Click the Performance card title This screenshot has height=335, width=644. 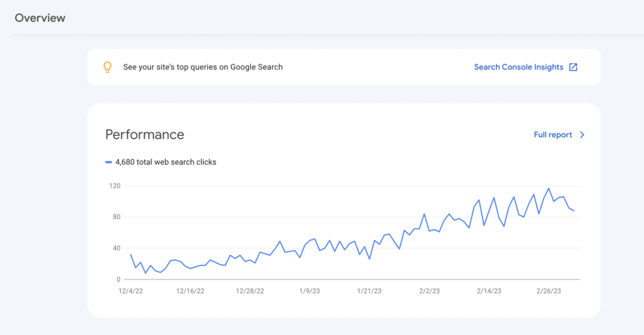145,135
